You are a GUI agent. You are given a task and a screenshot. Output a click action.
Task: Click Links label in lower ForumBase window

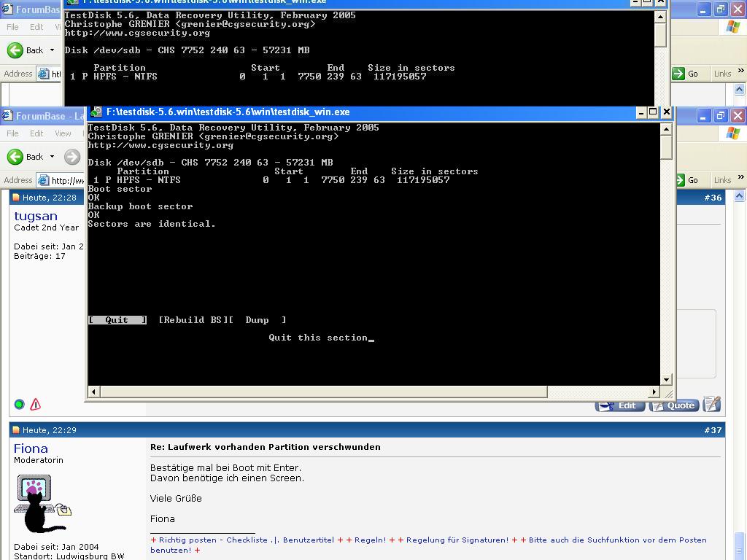tap(722, 181)
